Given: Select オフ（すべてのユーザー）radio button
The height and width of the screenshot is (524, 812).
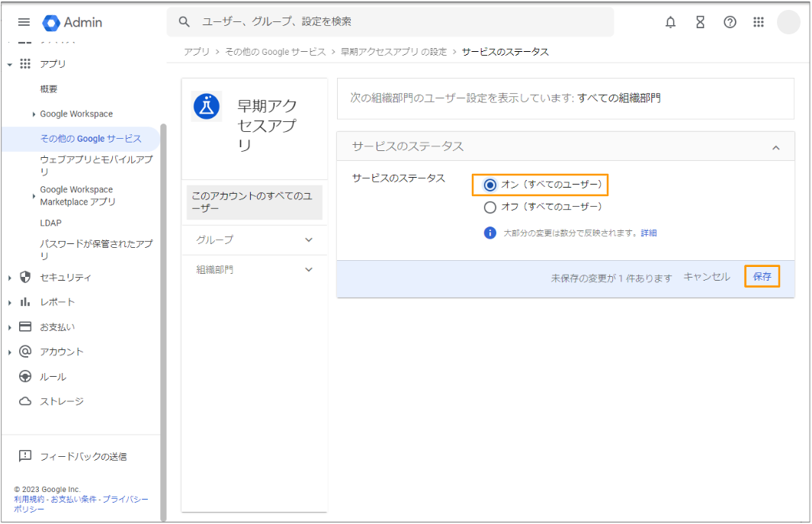Looking at the screenshot, I should pyautogui.click(x=490, y=207).
